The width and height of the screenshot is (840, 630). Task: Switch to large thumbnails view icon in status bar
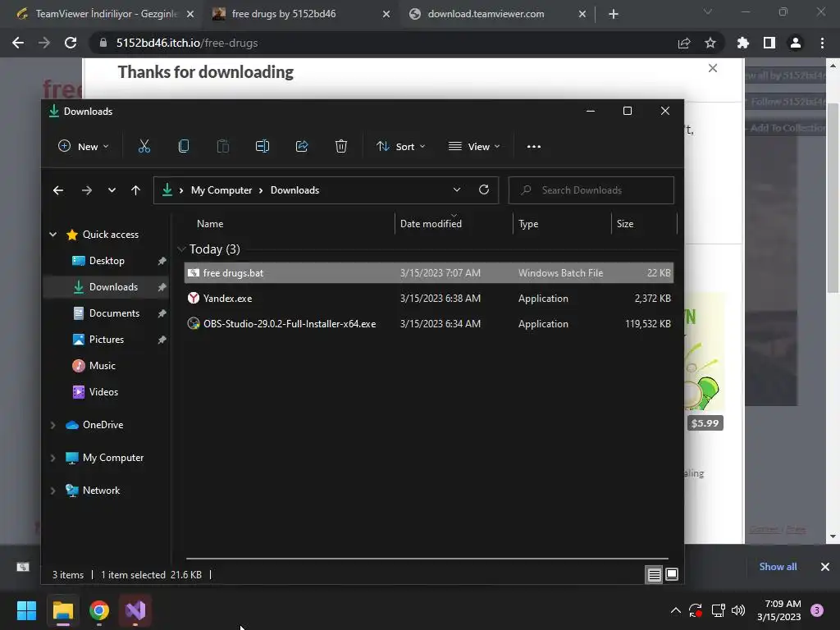tap(672, 575)
